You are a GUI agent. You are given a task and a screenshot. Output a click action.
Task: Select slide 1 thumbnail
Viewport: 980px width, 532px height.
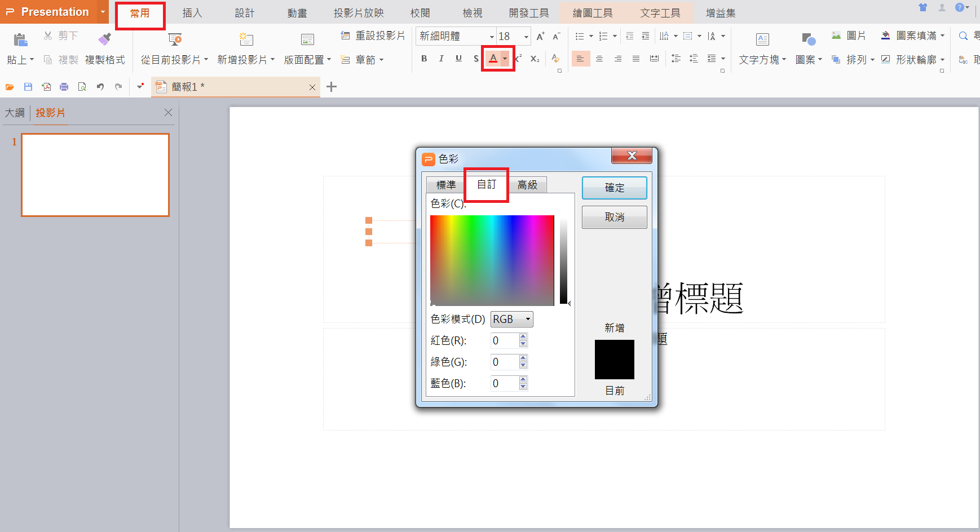tap(95, 175)
